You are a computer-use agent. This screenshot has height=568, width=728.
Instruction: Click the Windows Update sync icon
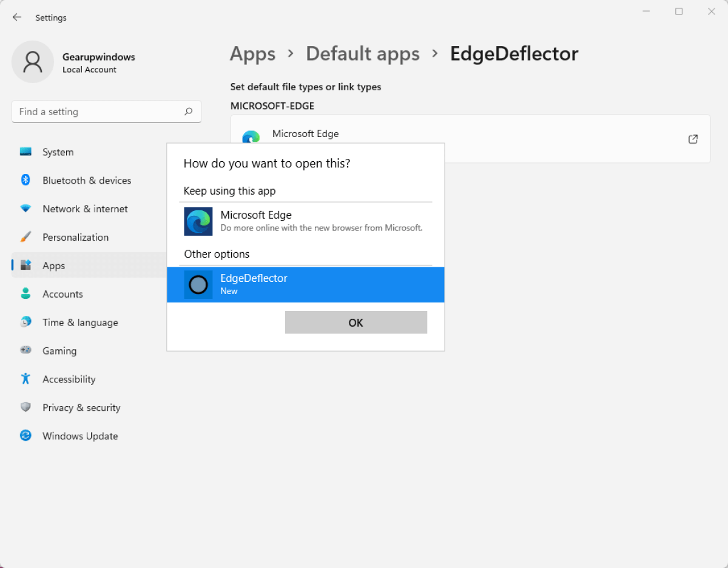25,436
